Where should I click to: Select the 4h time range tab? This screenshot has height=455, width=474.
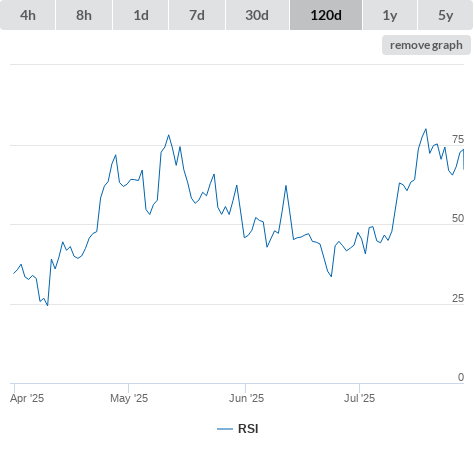tap(28, 15)
